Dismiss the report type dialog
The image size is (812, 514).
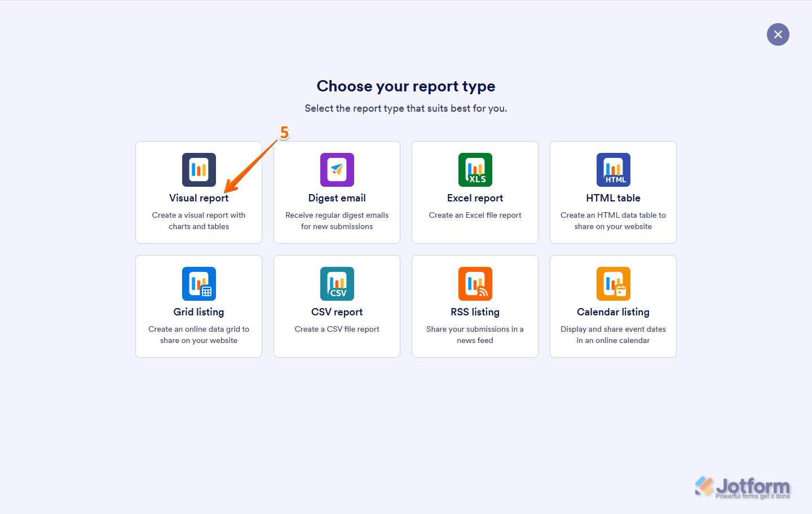778,34
